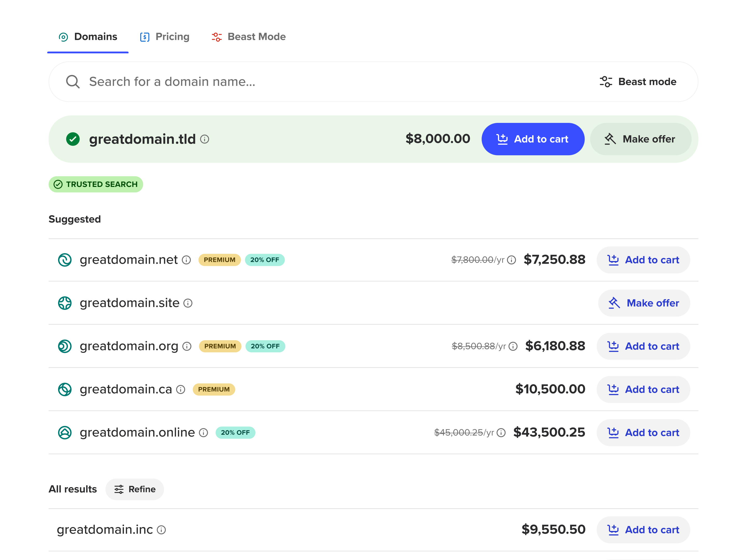Click green checkmark beside greatdomain.tld
The width and height of the screenshot is (747, 560).
pyautogui.click(x=73, y=139)
